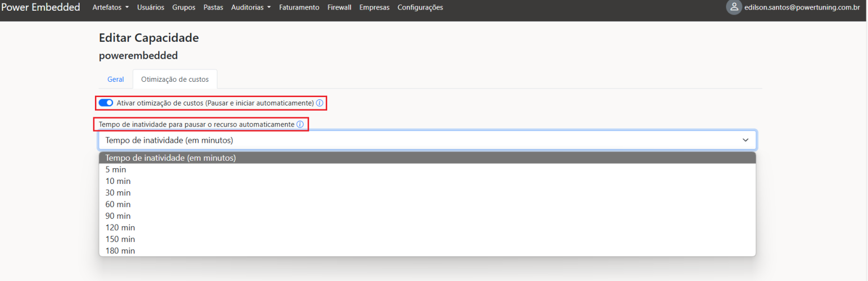Select the Otimização de custos tab
868x281 pixels.
175,80
